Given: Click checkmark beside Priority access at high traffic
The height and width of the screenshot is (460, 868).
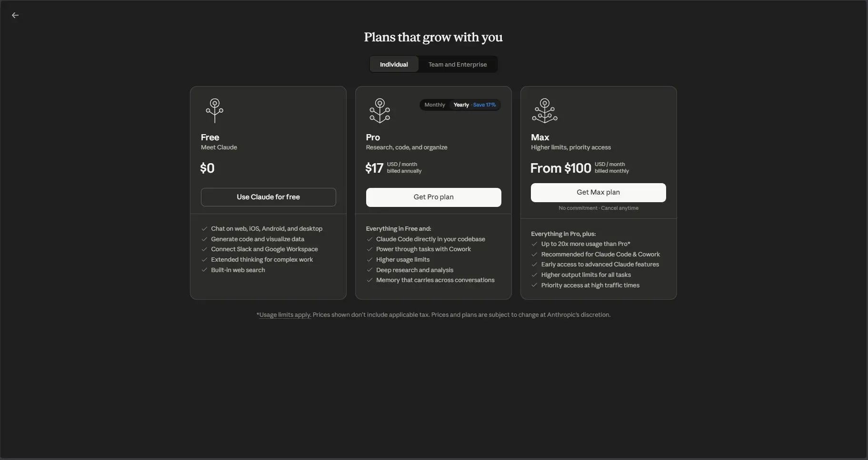Looking at the screenshot, I should [x=534, y=285].
